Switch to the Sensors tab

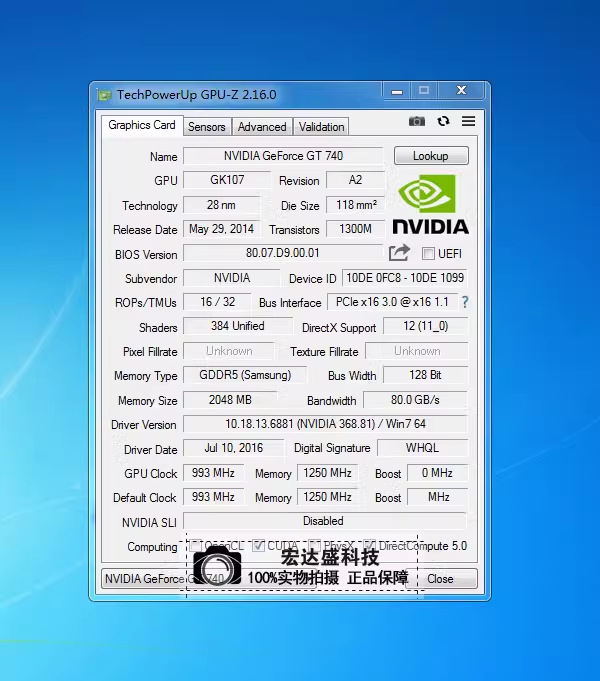point(207,127)
